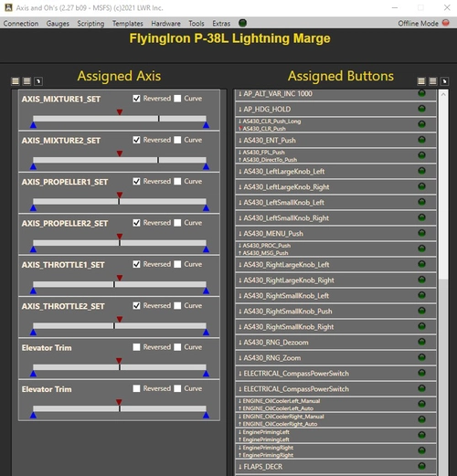This screenshot has height=476, width=457.
Task: Select the AP_ALT_VAR_INC 1000 button entry
Action: pos(335,94)
